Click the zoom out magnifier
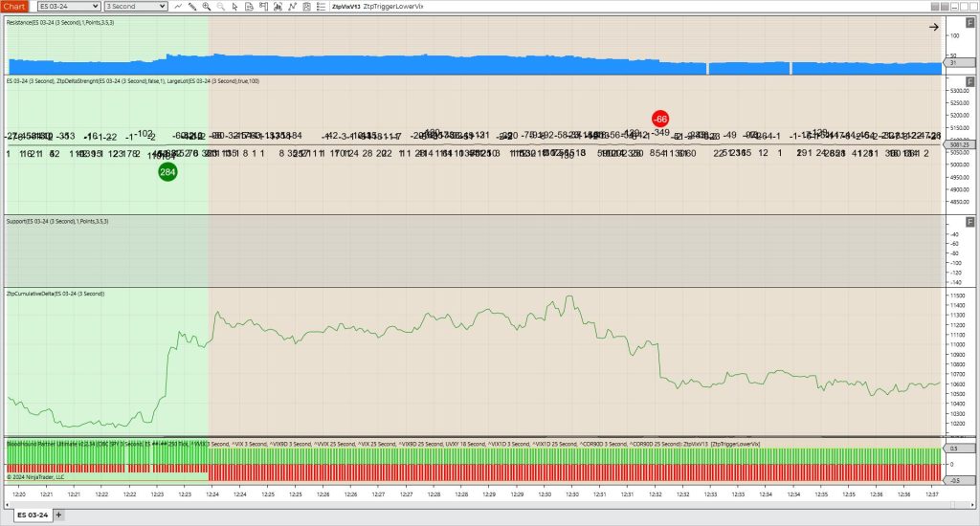 221,7
